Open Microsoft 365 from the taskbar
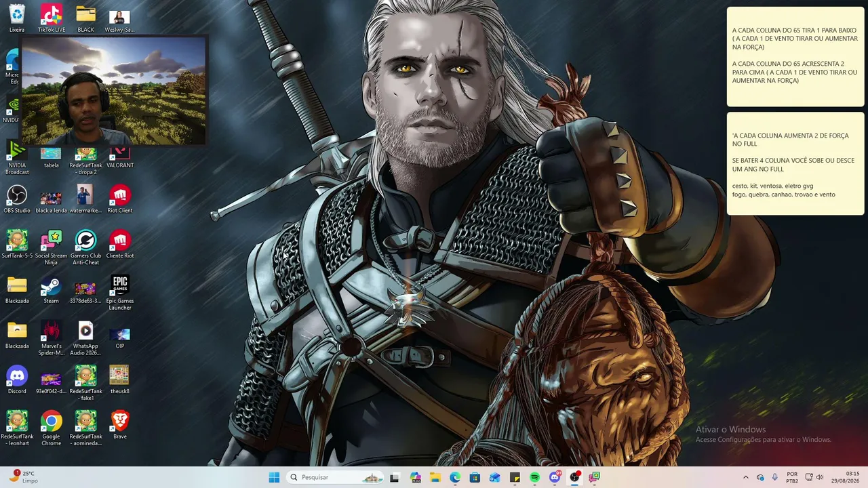 (415, 477)
